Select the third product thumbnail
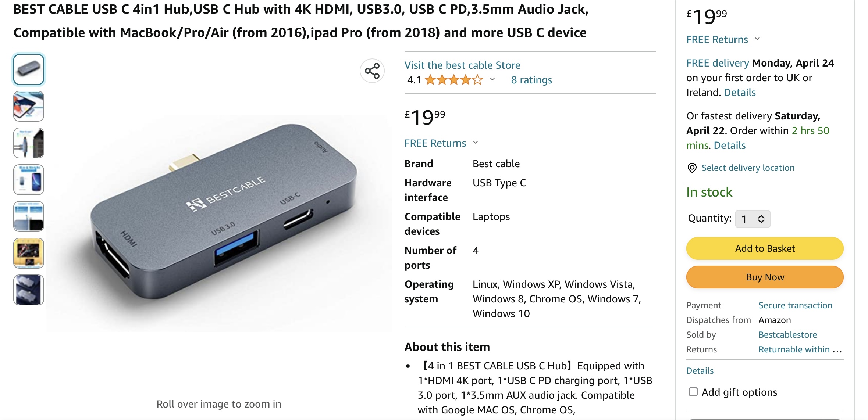 point(29,143)
